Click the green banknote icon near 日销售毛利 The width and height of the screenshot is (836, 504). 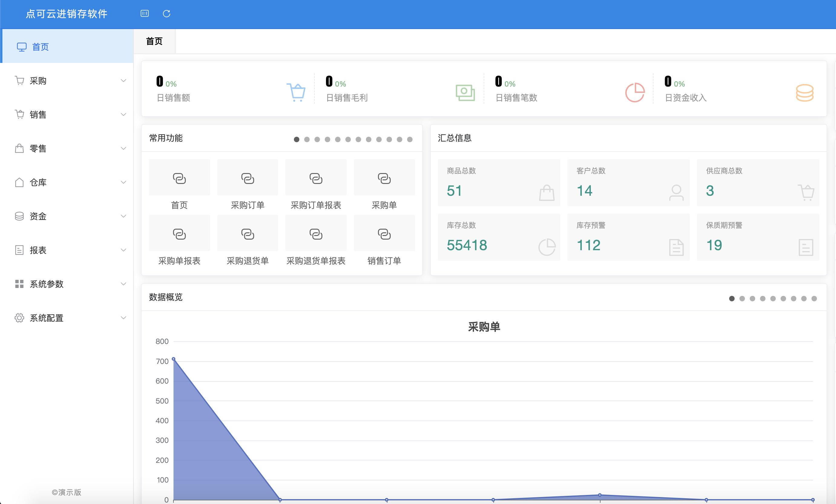[x=465, y=92]
